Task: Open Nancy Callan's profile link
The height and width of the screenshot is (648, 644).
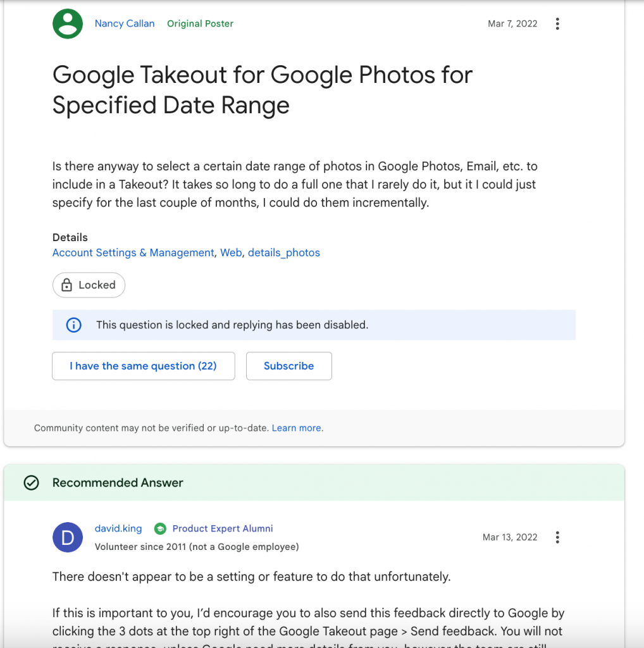Action: [125, 23]
